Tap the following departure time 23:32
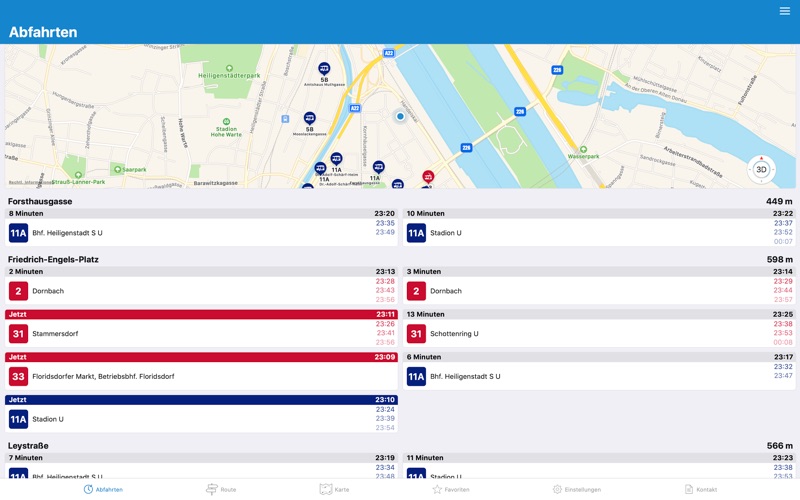Screen dimensions: 800x500 point(783,367)
